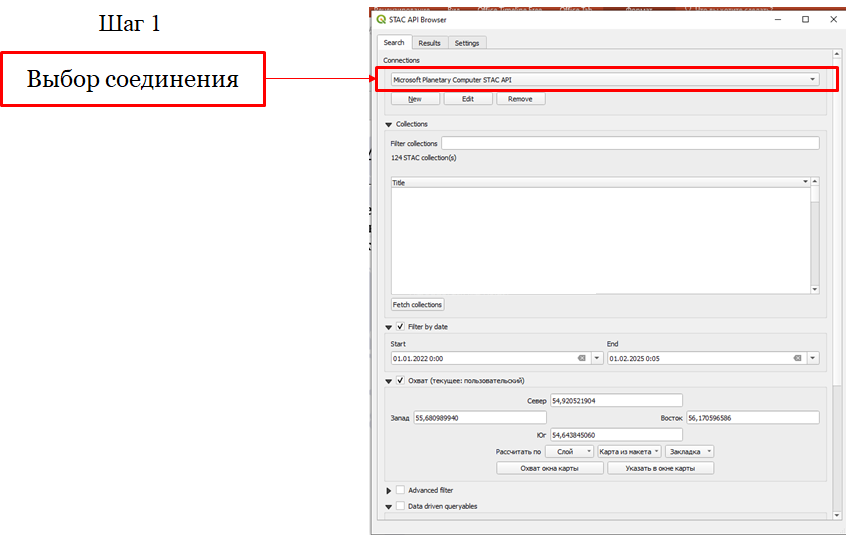The height and width of the screenshot is (535, 846).
Task: Clear the Start date field icon
Action: click(x=582, y=358)
